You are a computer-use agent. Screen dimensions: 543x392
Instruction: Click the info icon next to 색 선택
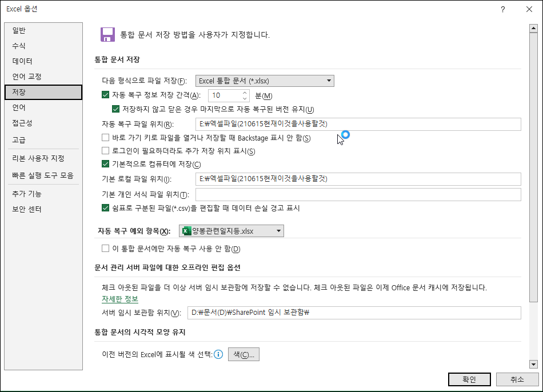(x=218, y=354)
